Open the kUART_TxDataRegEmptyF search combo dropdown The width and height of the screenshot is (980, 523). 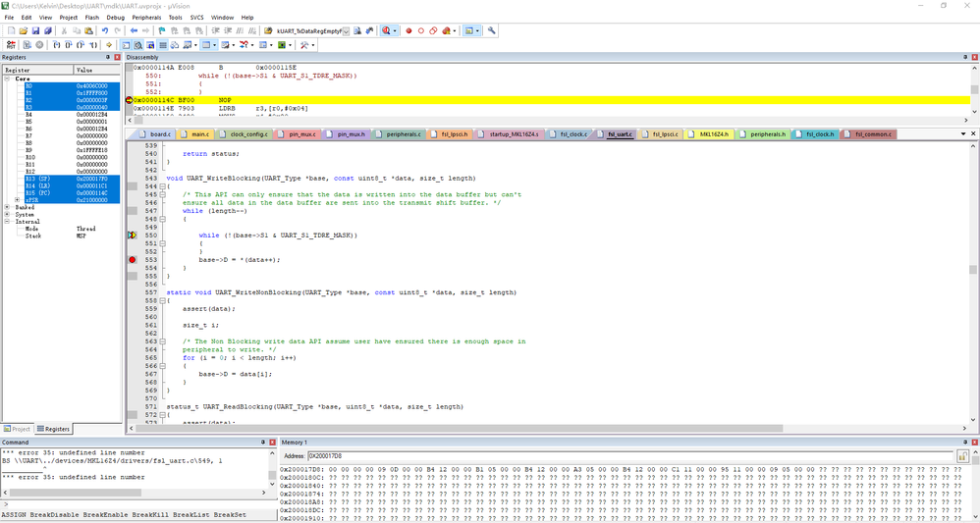click(346, 30)
